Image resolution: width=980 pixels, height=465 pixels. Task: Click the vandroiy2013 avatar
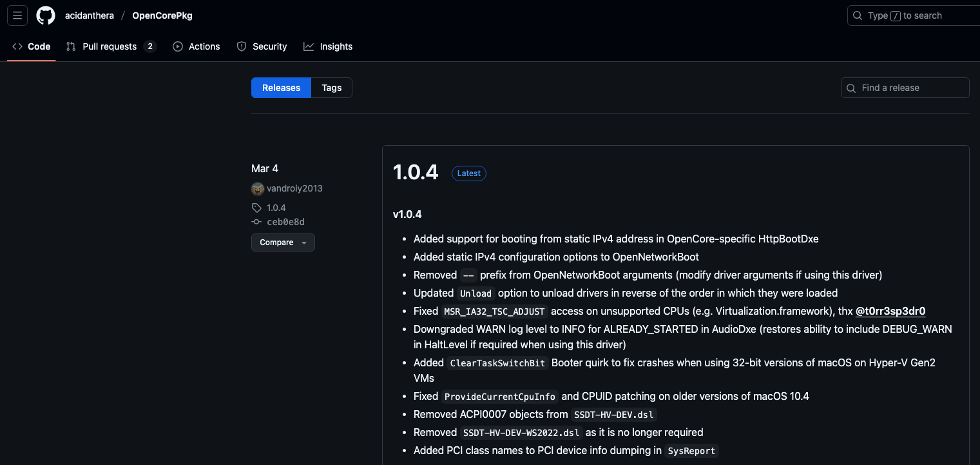[258, 189]
